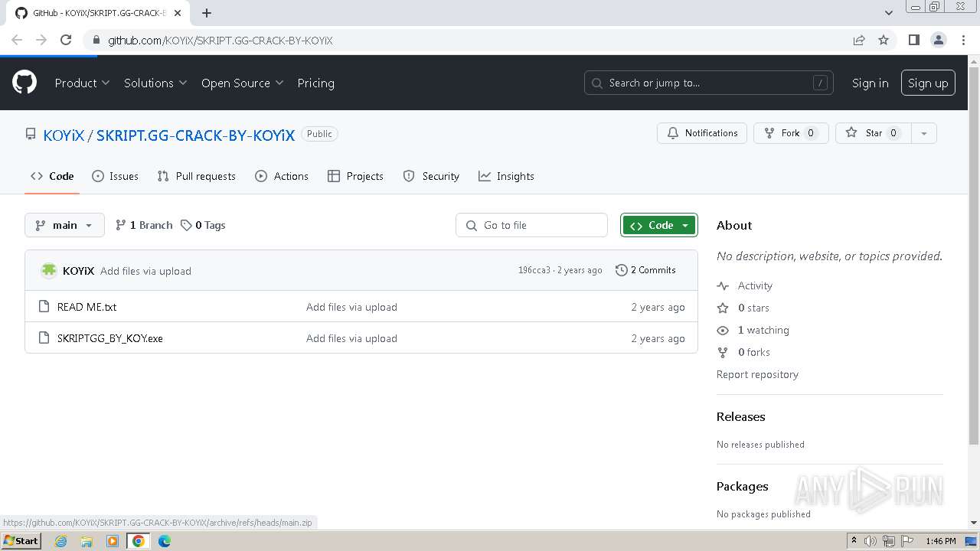Viewport: 980px width, 551px height.
Task: Switch to the Issues tab
Action: tap(116, 176)
